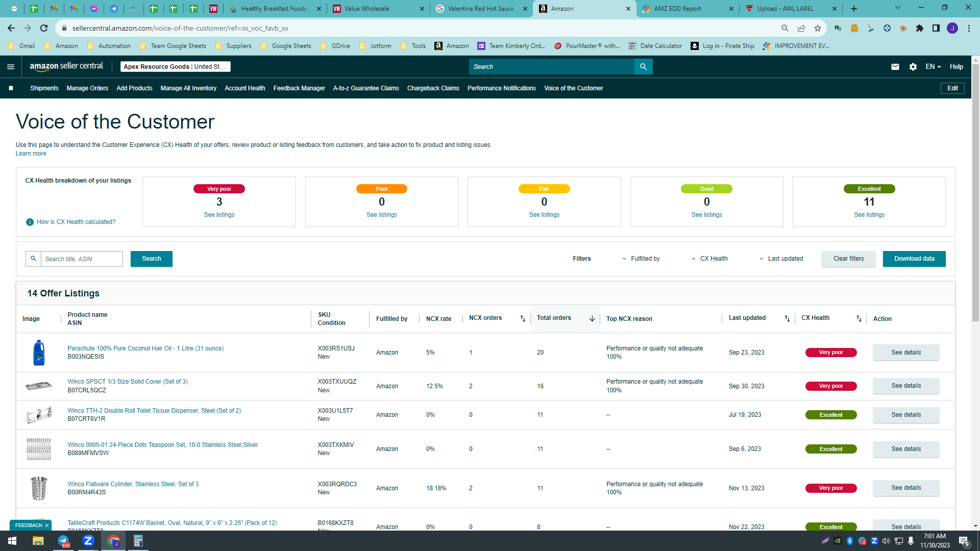Open the settings gear icon
The image size is (980, 551).
913,67
